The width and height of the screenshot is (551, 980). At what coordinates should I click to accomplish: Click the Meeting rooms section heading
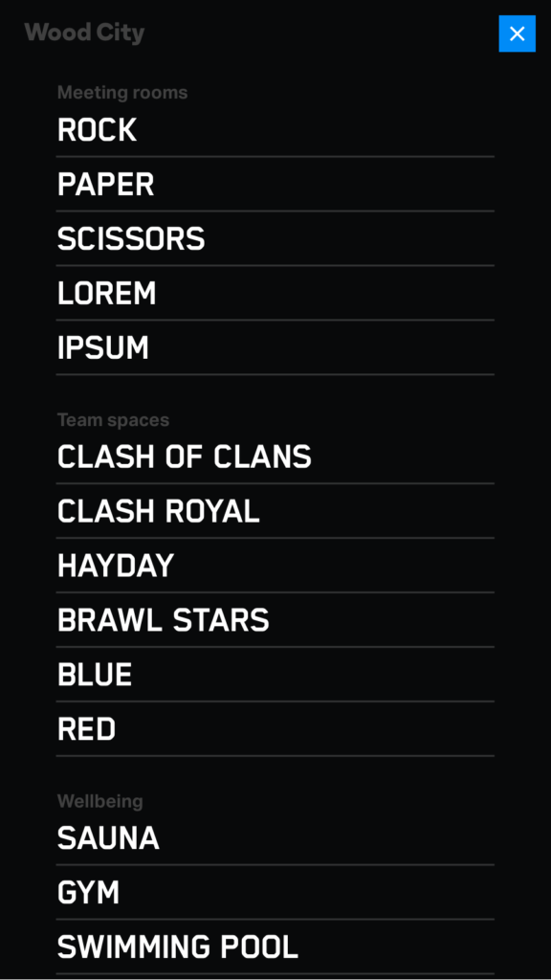(122, 93)
